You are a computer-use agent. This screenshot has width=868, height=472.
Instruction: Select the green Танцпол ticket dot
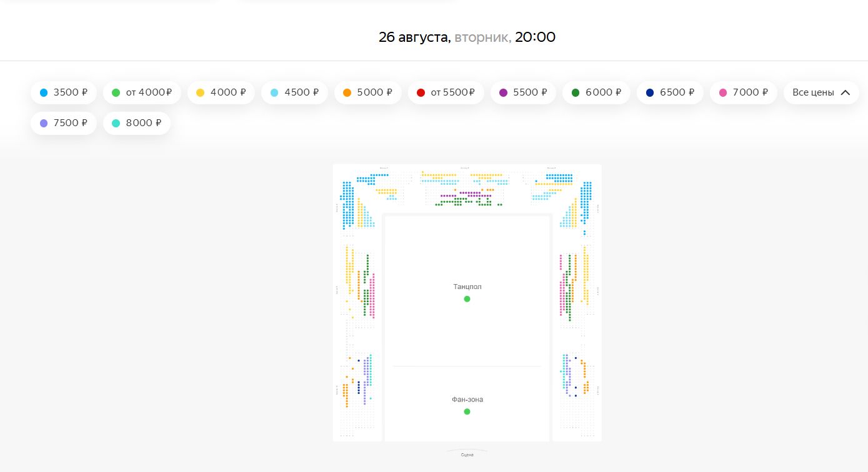[x=467, y=299]
